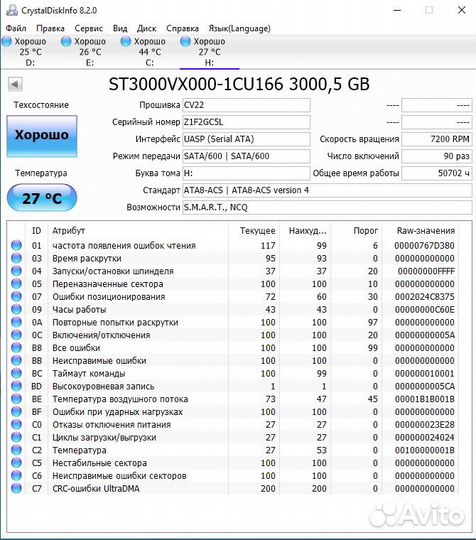The image size is (476, 540).
Task: Click status icon for attribute C6
Action: click(x=16, y=475)
